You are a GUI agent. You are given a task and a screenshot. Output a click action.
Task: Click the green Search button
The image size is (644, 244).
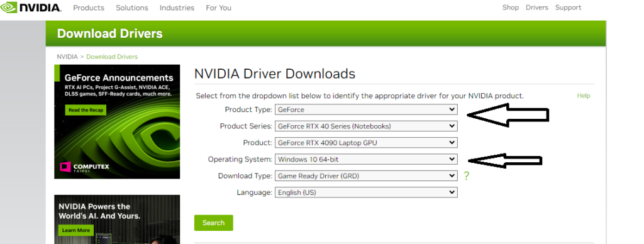[x=214, y=223]
